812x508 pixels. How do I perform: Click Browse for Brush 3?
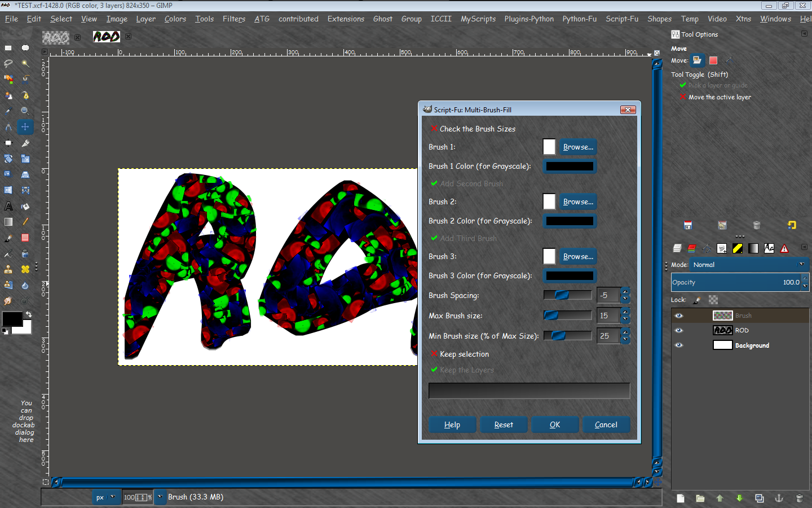click(x=578, y=256)
